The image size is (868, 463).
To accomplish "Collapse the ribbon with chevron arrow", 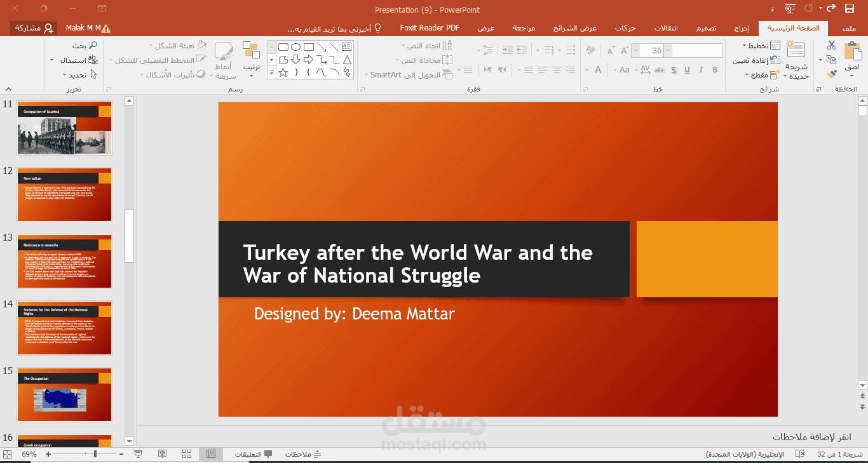I will click(9, 90).
